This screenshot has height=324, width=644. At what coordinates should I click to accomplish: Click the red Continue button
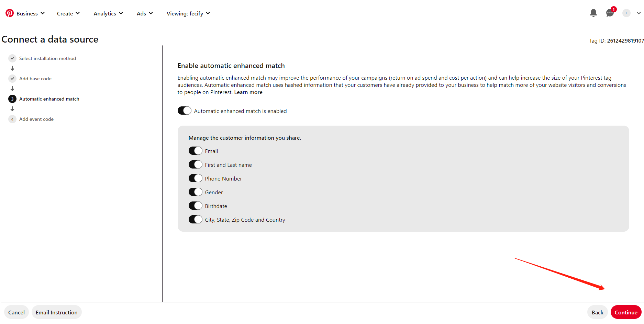(x=626, y=312)
